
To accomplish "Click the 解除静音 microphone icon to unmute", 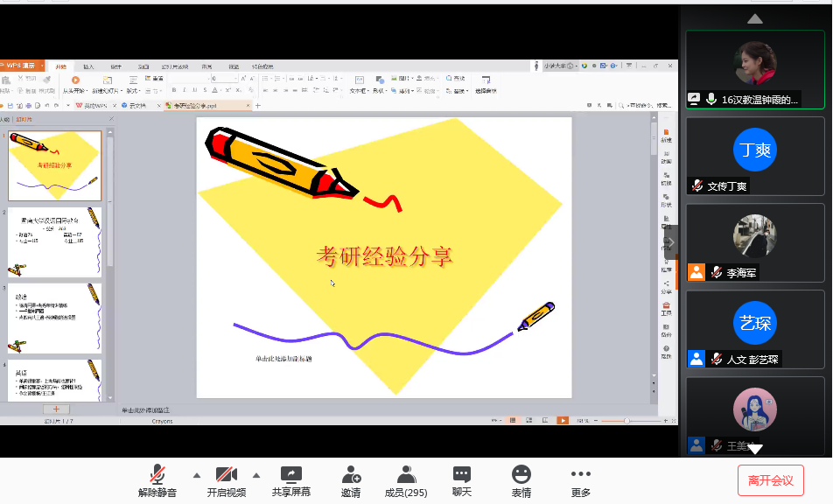I will 157,475.
